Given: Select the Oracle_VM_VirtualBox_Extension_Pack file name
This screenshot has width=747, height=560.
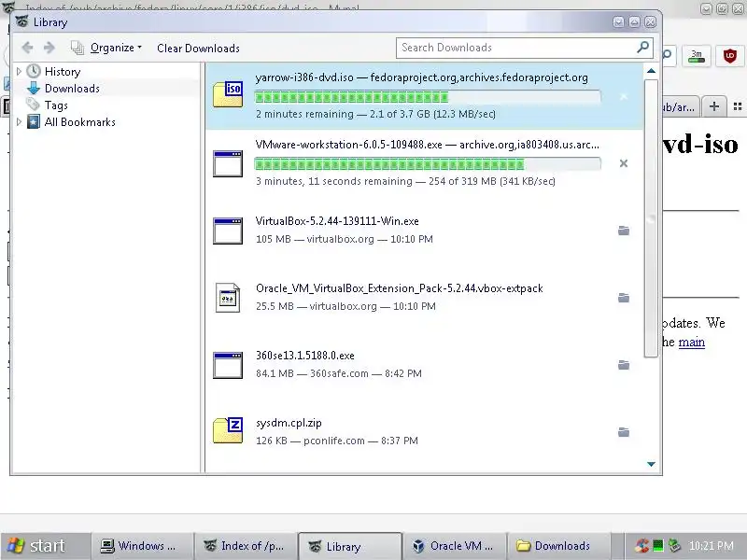Looking at the screenshot, I should pyautogui.click(x=400, y=288).
